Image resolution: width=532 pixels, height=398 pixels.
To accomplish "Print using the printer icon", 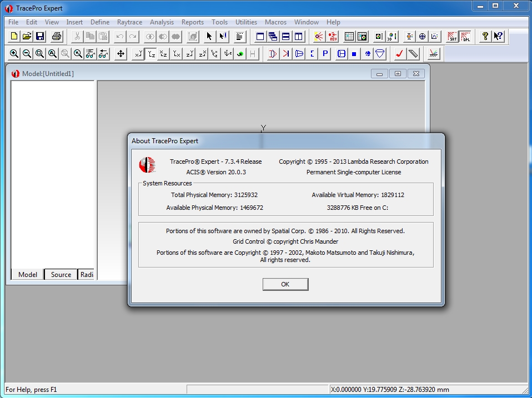I will point(57,36).
